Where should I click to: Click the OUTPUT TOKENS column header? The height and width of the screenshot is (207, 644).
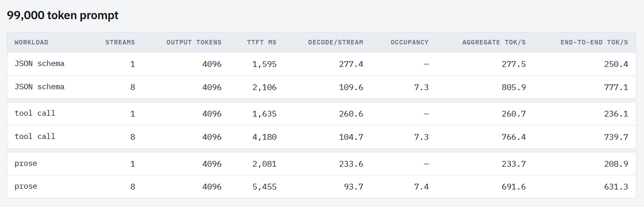pyautogui.click(x=194, y=42)
